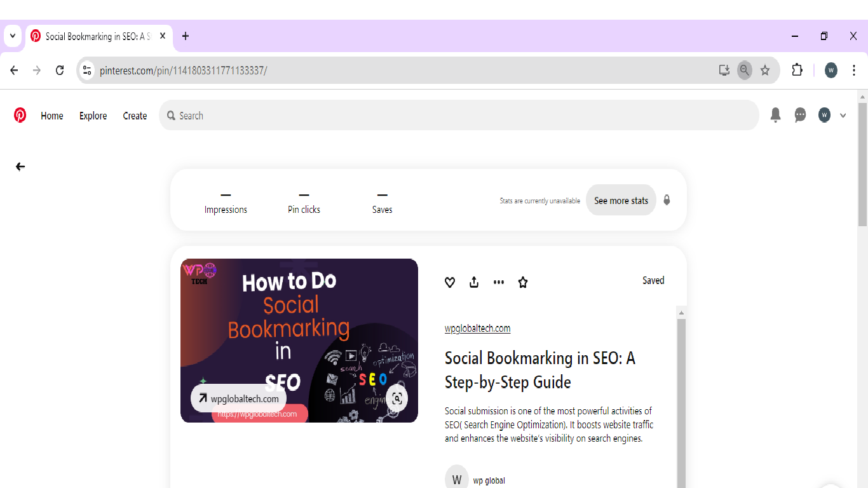Click the pin panel scroll up arrow

[x=681, y=313]
